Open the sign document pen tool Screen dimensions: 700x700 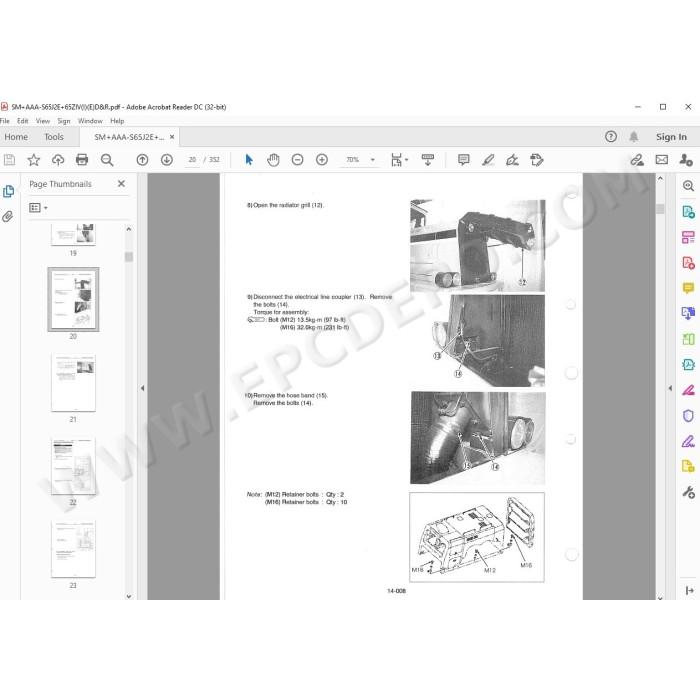[x=512, y=160]
